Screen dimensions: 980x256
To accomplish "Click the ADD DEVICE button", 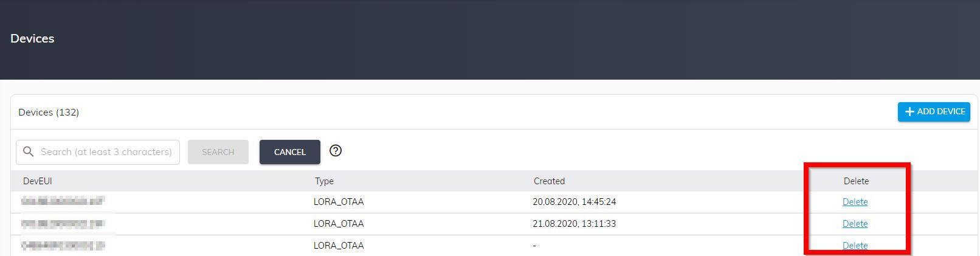I will point(934,112).
